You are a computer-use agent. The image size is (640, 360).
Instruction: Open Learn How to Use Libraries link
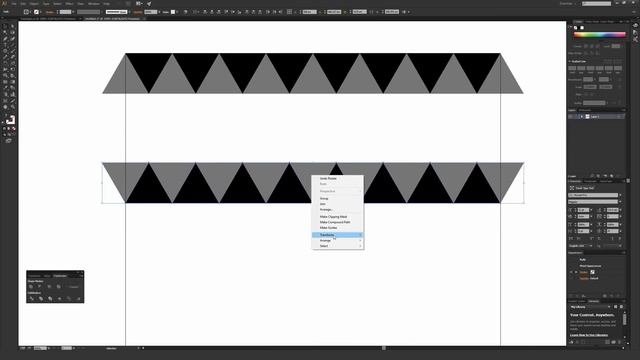[589, 335]
